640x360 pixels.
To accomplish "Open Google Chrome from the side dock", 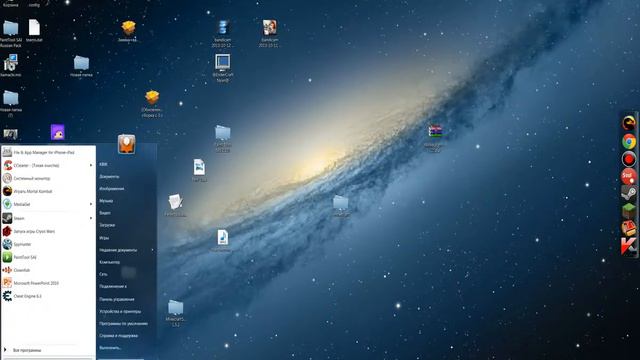I will point(629,141).
